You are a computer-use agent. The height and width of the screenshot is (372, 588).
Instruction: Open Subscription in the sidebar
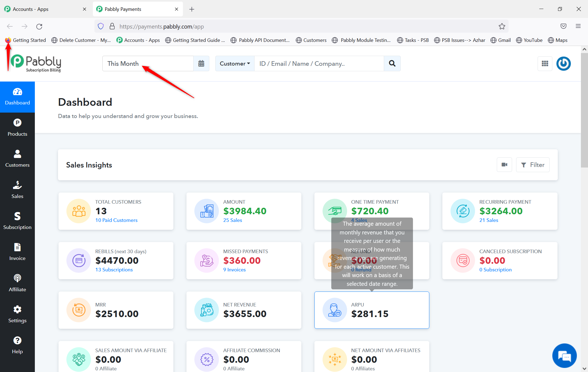(17, 221)
